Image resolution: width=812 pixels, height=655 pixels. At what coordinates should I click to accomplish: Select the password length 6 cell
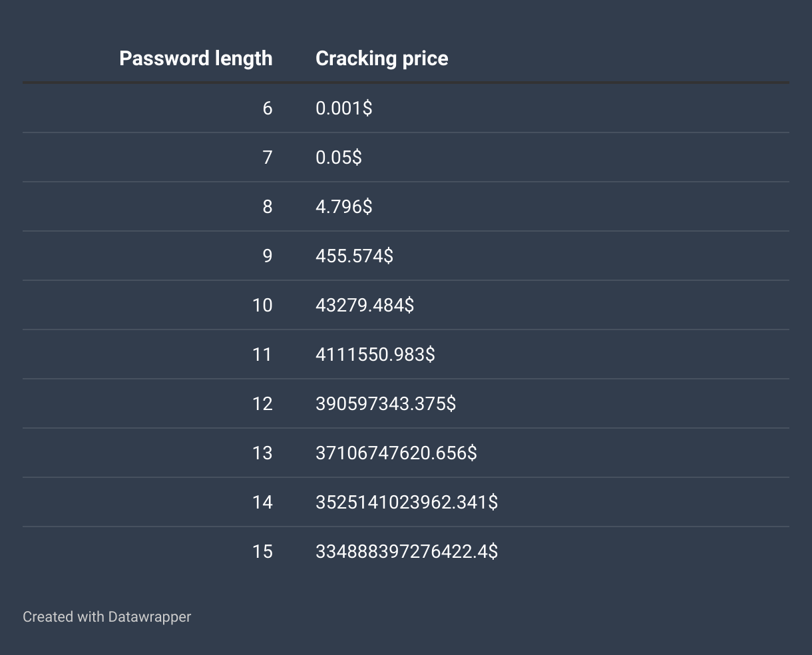coord(268,108)
